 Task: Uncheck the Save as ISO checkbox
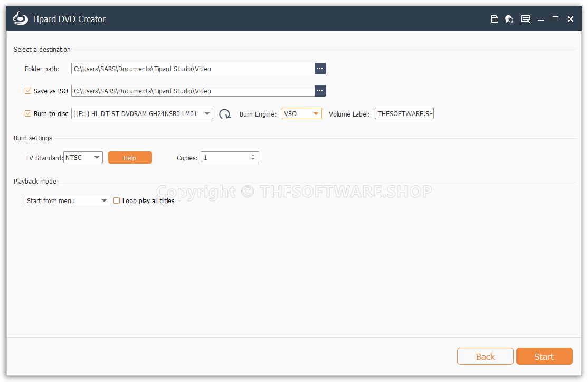[x=28, y=91]
